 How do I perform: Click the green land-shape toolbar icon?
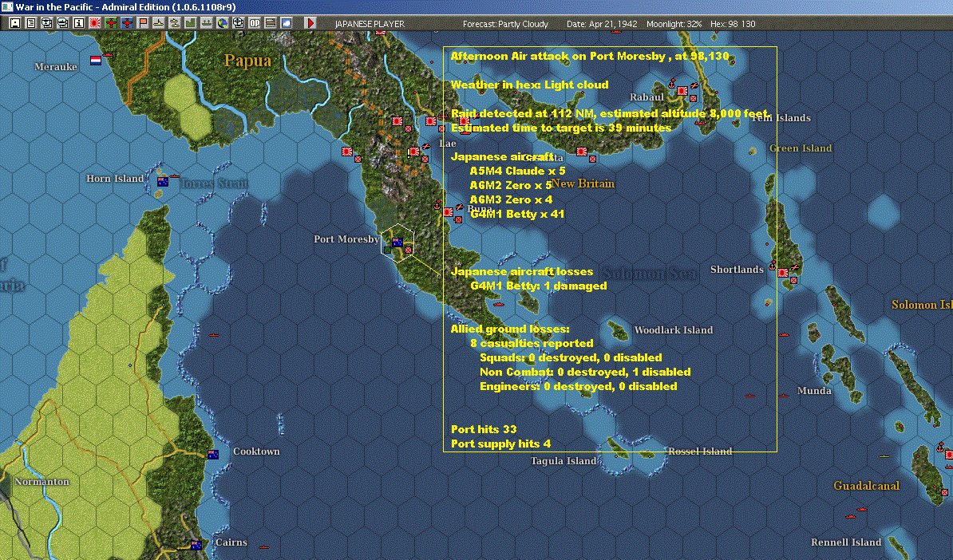pyautogui.click(x=190, y=23)
